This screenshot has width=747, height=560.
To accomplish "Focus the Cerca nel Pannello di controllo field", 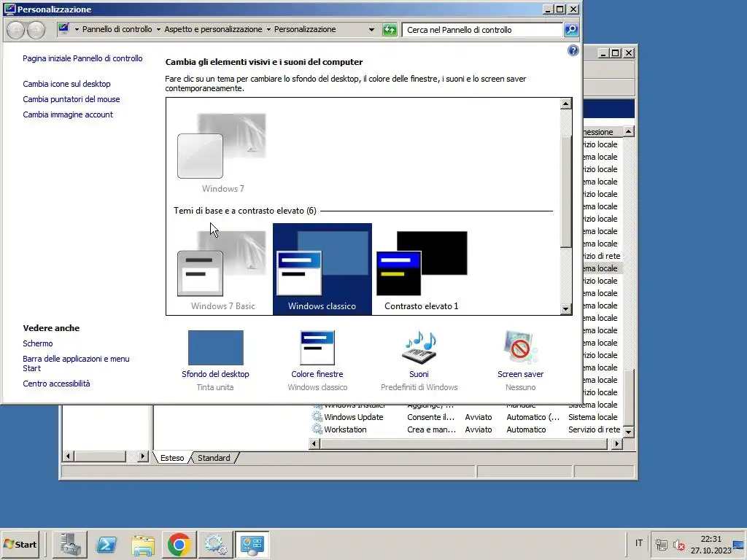I will [x=482, y=29].
